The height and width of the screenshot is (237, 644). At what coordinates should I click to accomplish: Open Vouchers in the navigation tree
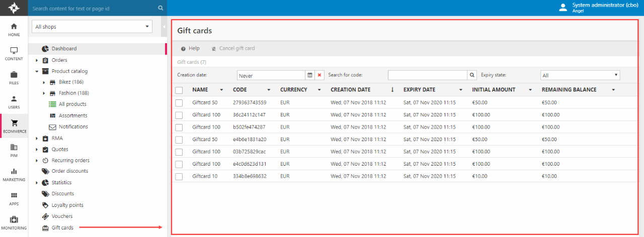(62, 216)
